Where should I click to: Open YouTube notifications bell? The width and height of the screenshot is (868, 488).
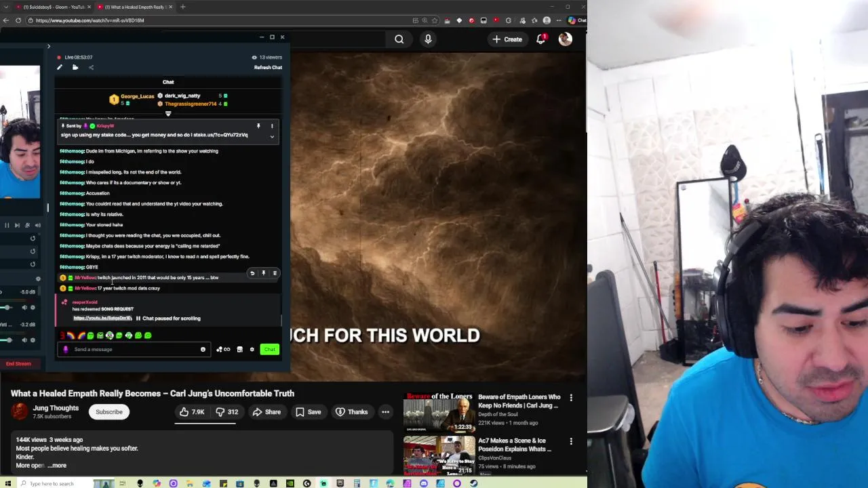[541, 39]
